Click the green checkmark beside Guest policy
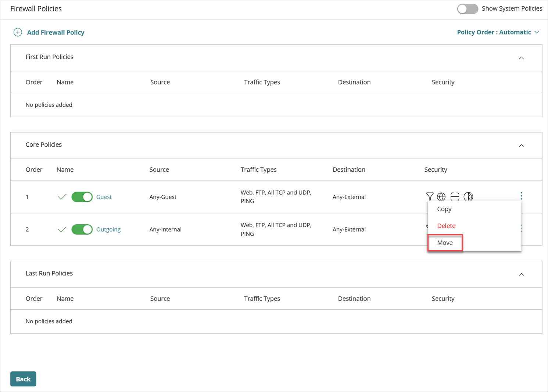Screen dimensions: 548x392 (62, 197)
